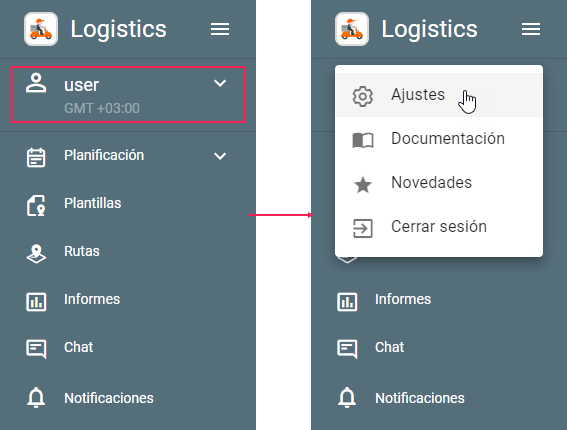Choose Cerrar sesión to log out

(x=439, y=227)
